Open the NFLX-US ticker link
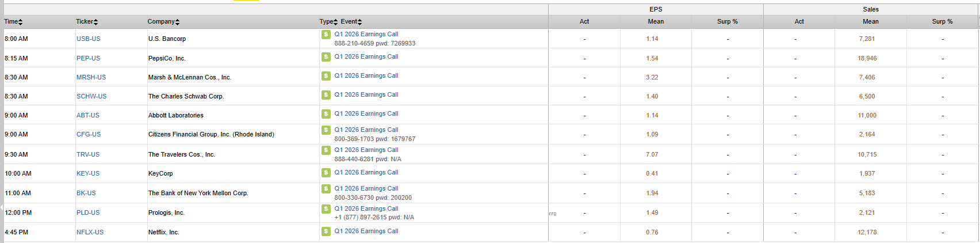Viewport: 980px width, 243px height. coord(90,233)
